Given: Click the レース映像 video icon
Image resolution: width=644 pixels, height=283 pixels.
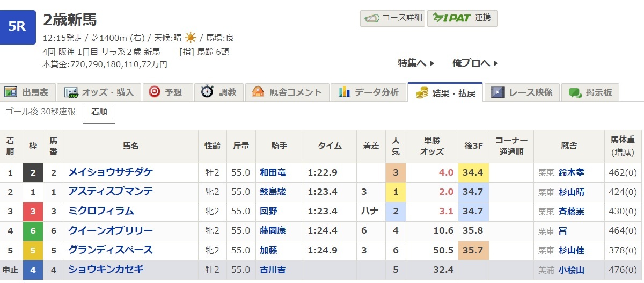Looking at the screenshot, I should point(498,92).
